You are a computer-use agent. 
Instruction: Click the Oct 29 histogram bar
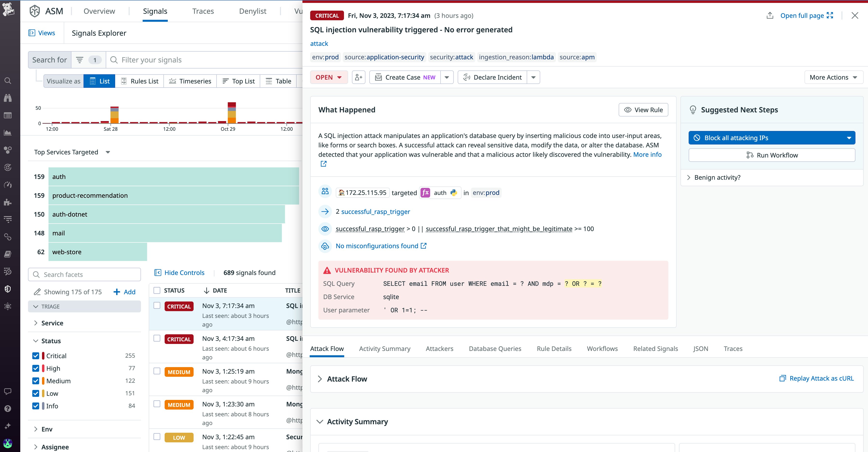[231, 113]
